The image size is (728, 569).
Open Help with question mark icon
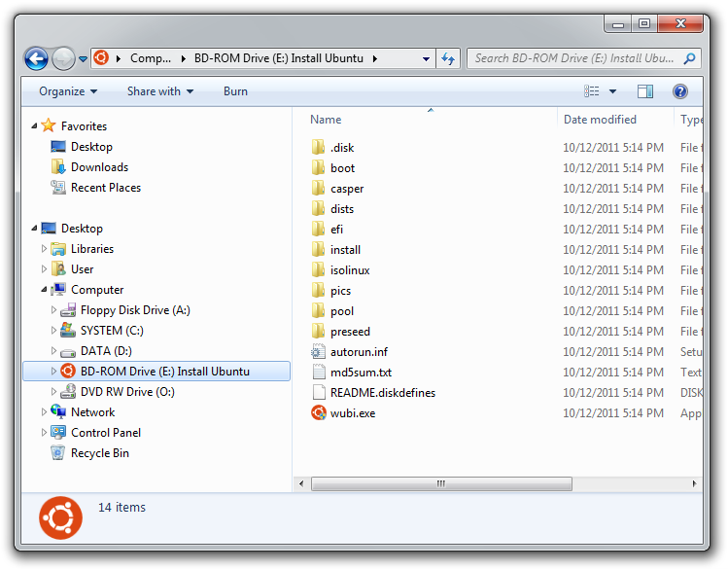[680, 91]
